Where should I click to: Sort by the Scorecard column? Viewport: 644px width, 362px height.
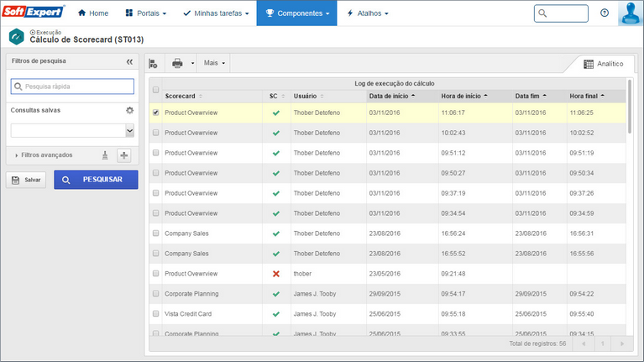tap(184, 96)
